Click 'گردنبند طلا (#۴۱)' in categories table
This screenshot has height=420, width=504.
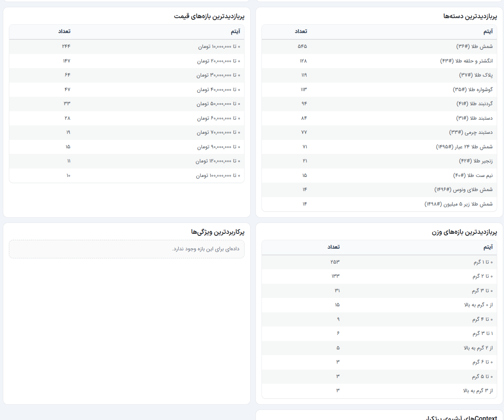tap(379, 104)
